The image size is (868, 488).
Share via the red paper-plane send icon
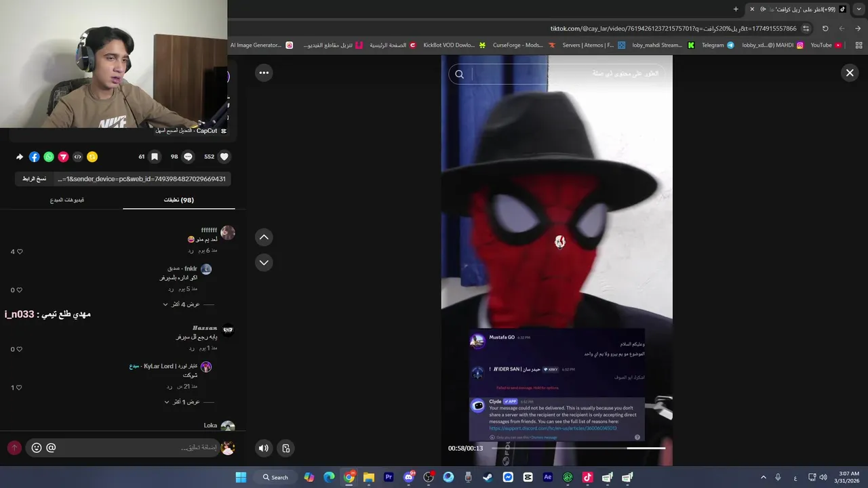[x=63, y=157]
